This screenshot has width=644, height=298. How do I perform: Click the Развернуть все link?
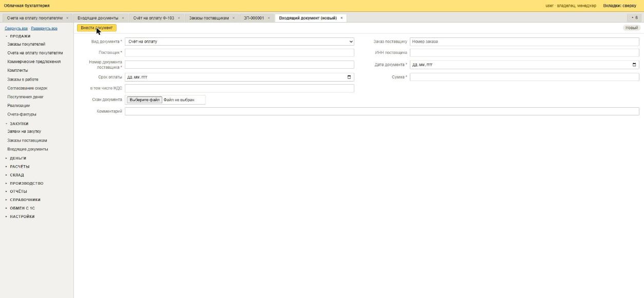44,28
